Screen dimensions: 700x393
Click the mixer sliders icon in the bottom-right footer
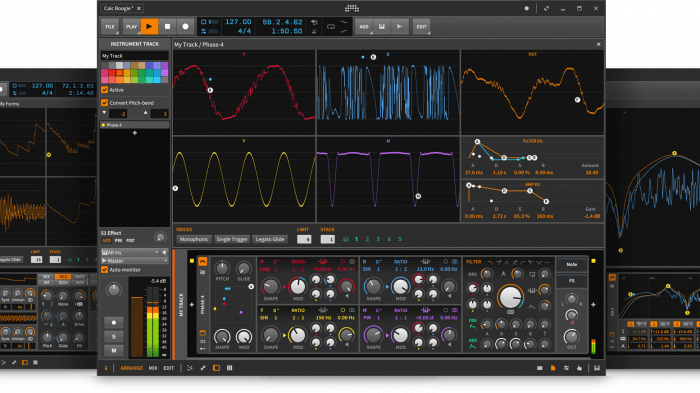566,368
